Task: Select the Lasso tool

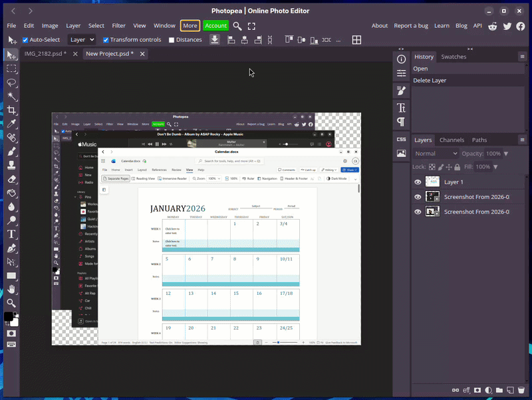Action: click(x=12, y=83)
